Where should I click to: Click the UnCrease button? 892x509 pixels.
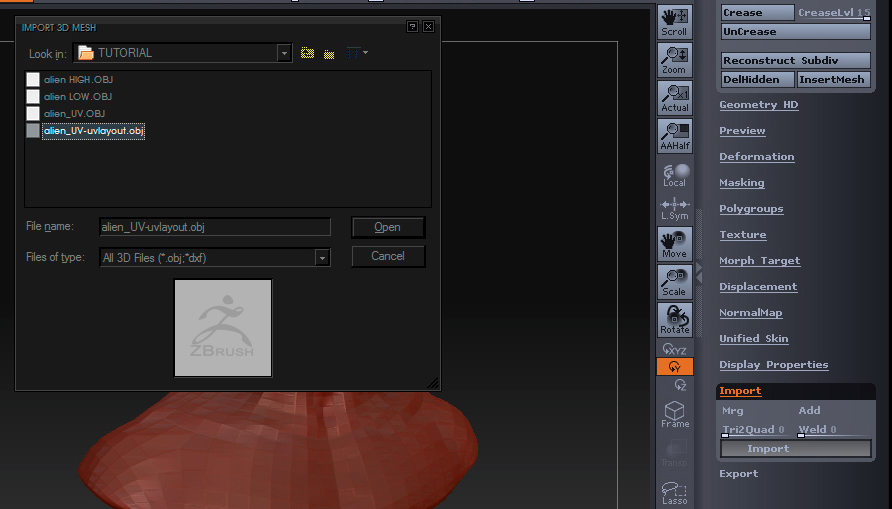point(796,32)
